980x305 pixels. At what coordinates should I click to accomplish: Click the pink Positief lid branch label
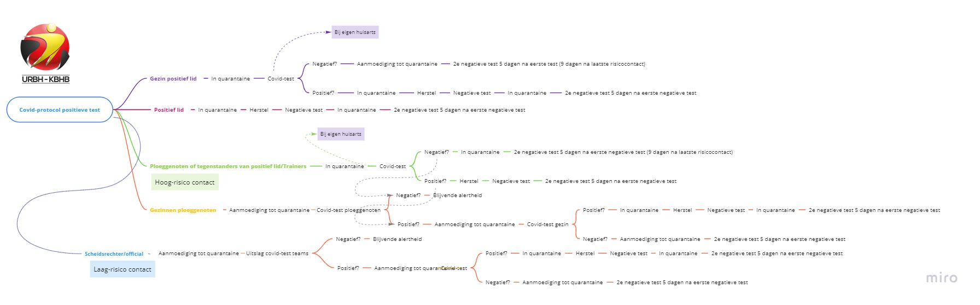click(x=169, y=110)
